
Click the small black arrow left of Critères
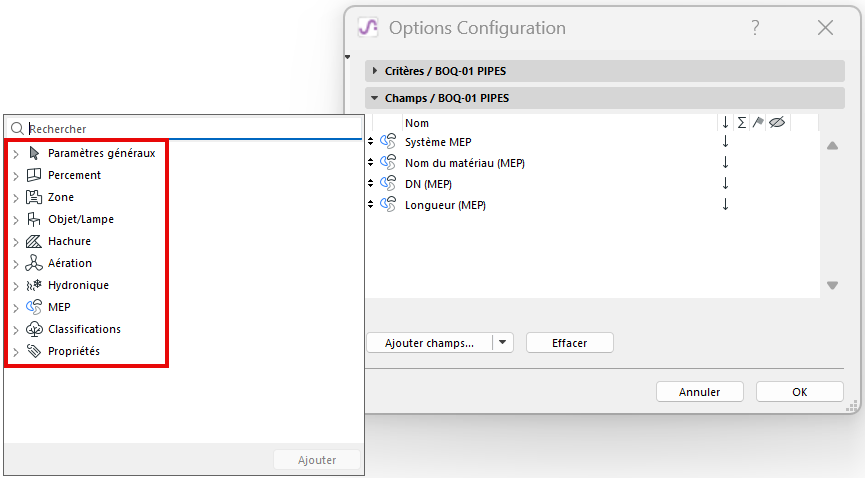pyautogui.click(x=348, y=57)
